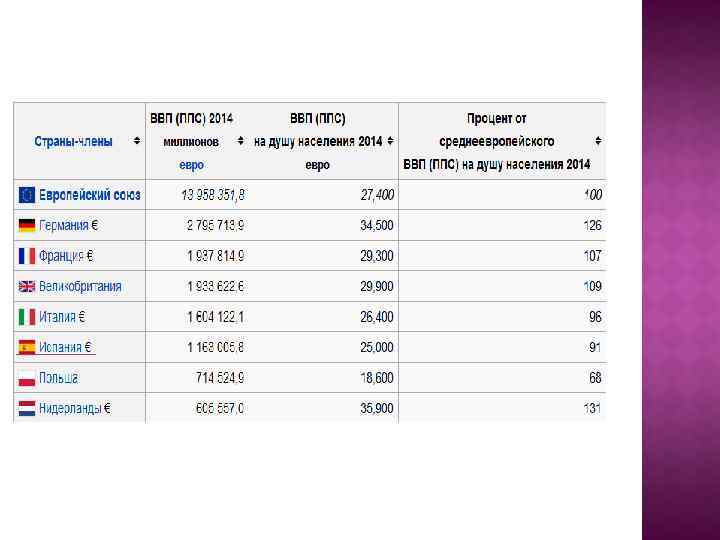Click the French flag icon

click(26, 256)
